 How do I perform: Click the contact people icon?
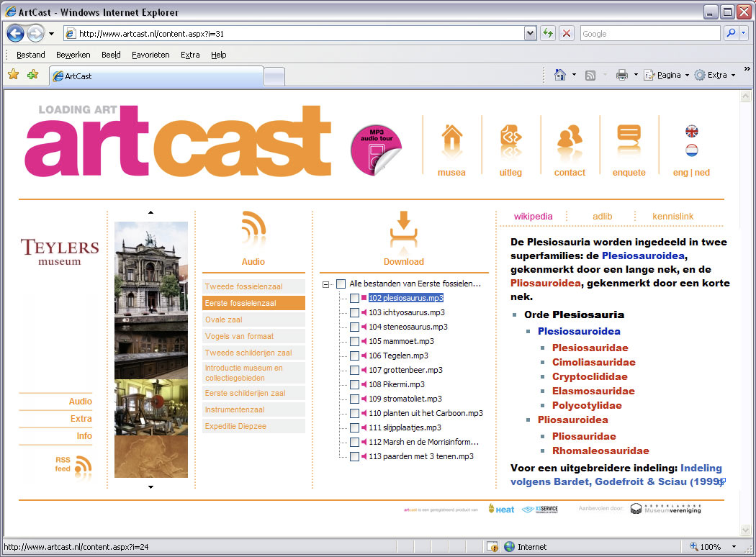(x=570, y=141)
